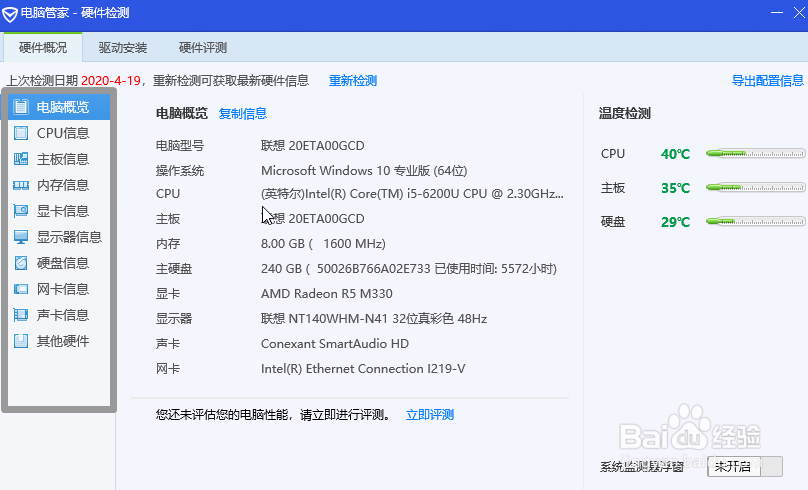The image size is (808, 490).
Task: Click the 240 GB main disk value
Action: point(409,269)
